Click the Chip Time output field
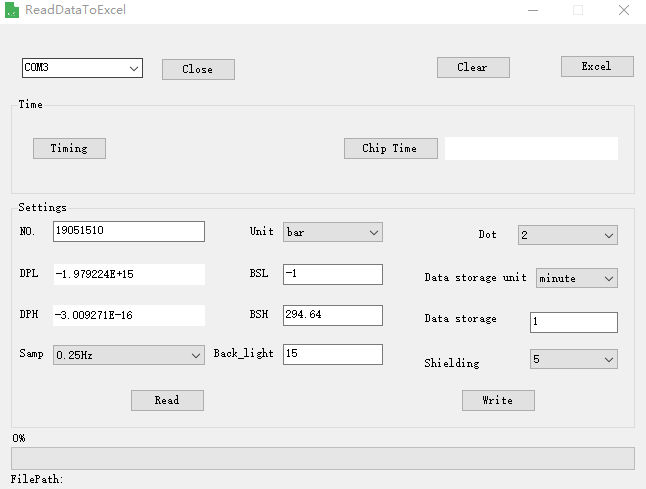 pos(531,148)
